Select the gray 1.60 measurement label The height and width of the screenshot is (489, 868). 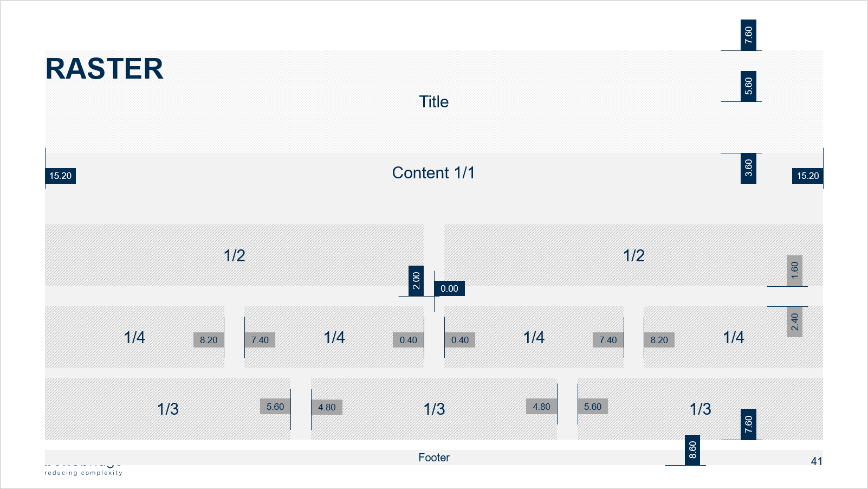(x=794, y=271)
